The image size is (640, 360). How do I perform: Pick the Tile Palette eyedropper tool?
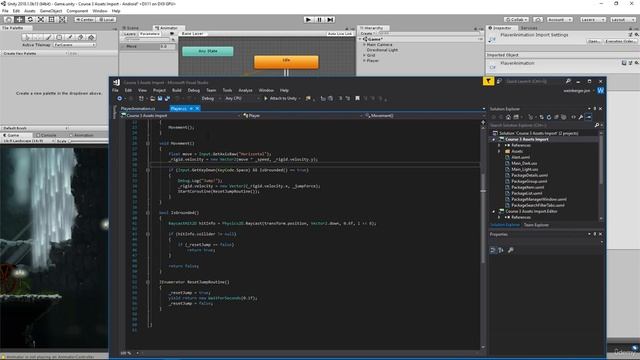tap(70, 37)
